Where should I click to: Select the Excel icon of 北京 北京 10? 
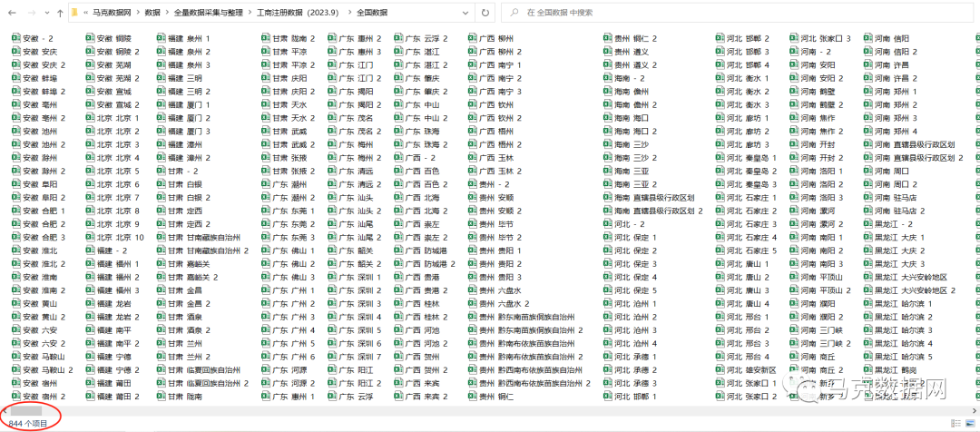click(x=90, y=237)
